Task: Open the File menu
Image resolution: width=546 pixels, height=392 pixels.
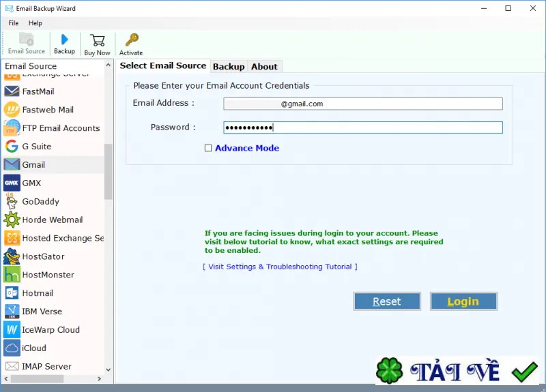Action: pos(14,23)
